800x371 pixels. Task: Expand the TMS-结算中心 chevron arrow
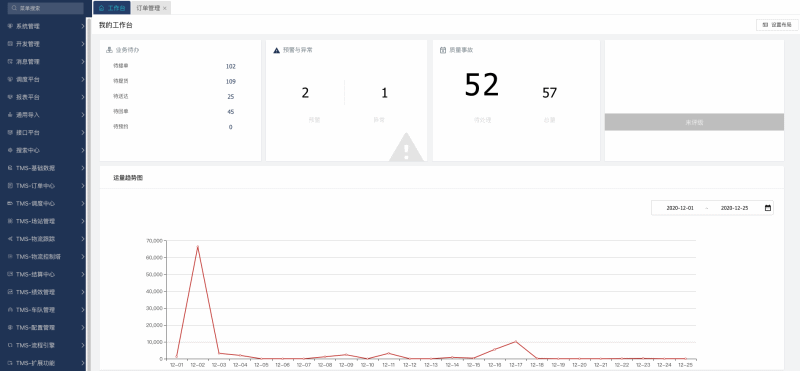pyautogui.click(x=83, y=275)
